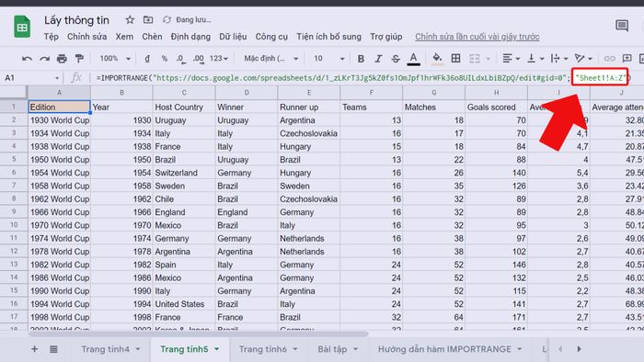This screenshot has width=644, height=362.
Task: Open the Chèn menu
Action: pos(152,37)
